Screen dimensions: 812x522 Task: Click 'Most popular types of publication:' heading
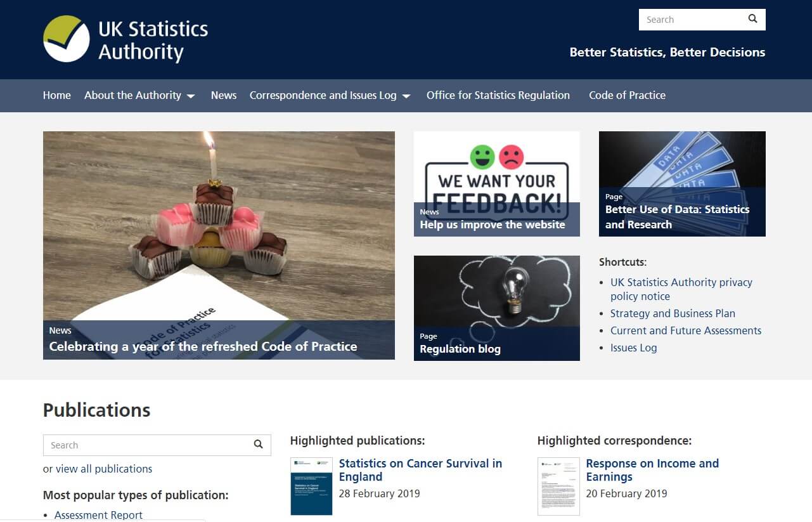(136, 495)
